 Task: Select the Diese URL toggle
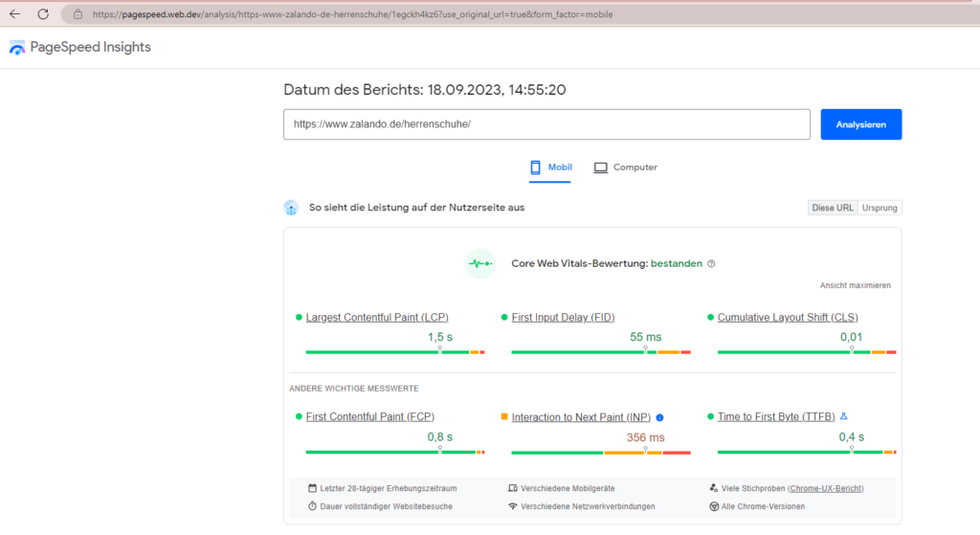[x=833, y=208]
